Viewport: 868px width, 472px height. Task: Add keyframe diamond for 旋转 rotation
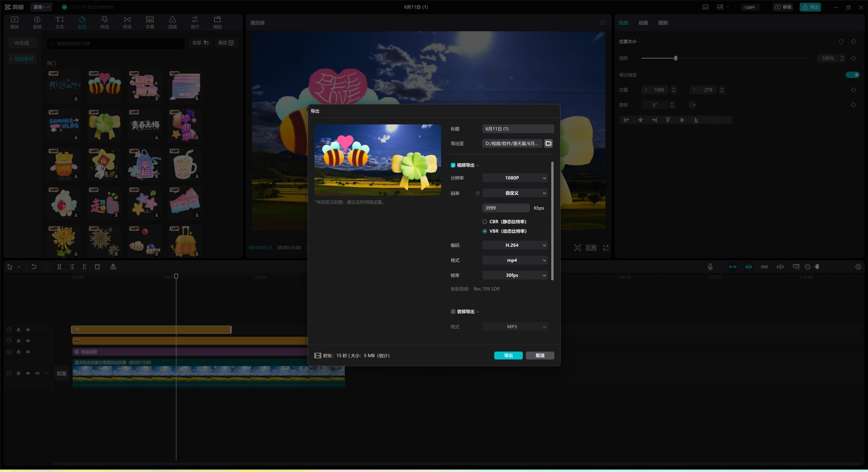pyautogui.click(x=853, y=105)
